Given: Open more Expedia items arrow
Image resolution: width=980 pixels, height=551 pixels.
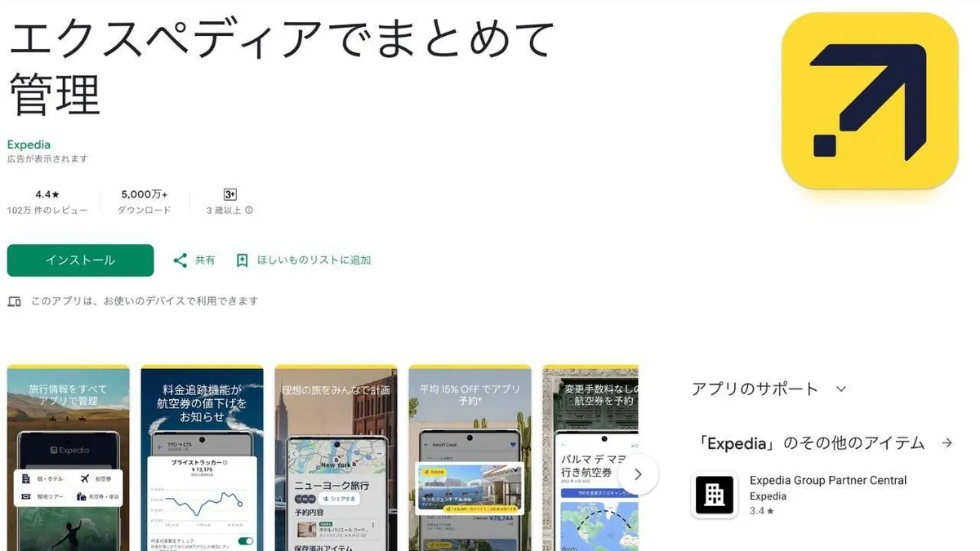Looking at the screenshot, I should click(x=947, y=443).
